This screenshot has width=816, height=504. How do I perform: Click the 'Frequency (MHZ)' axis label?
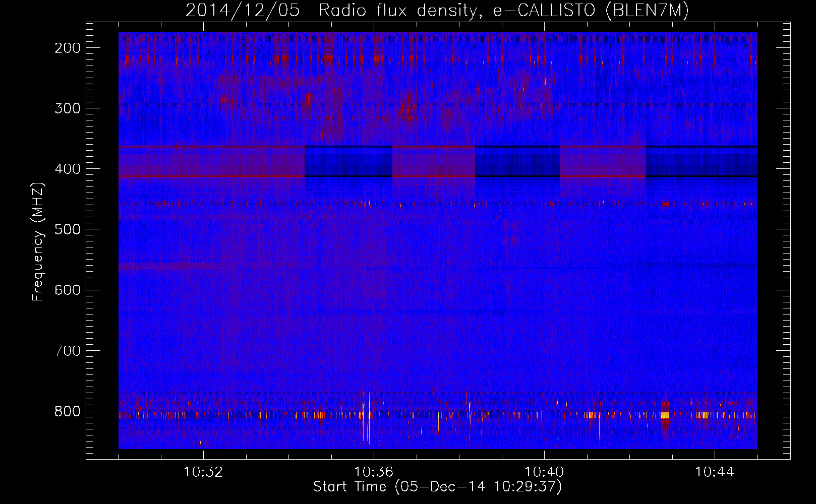(38, 242)
